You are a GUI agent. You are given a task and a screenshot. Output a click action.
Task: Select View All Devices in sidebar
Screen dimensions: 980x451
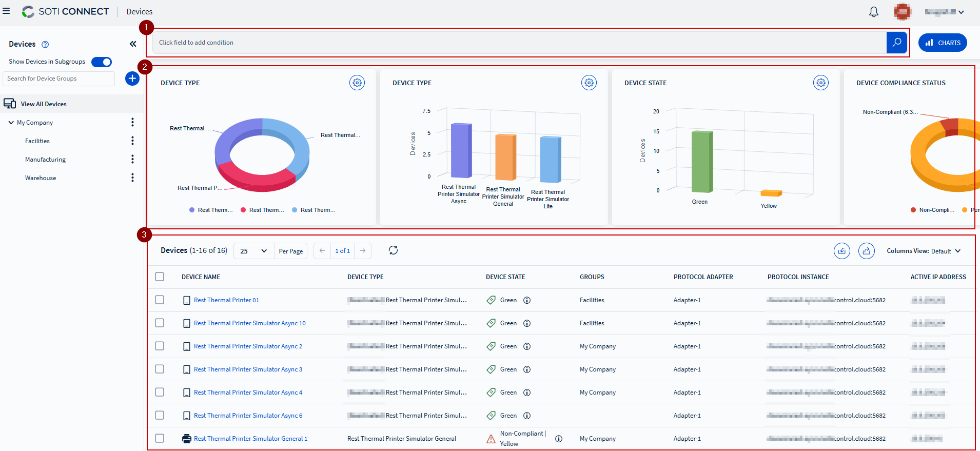[x=44, y=104]
